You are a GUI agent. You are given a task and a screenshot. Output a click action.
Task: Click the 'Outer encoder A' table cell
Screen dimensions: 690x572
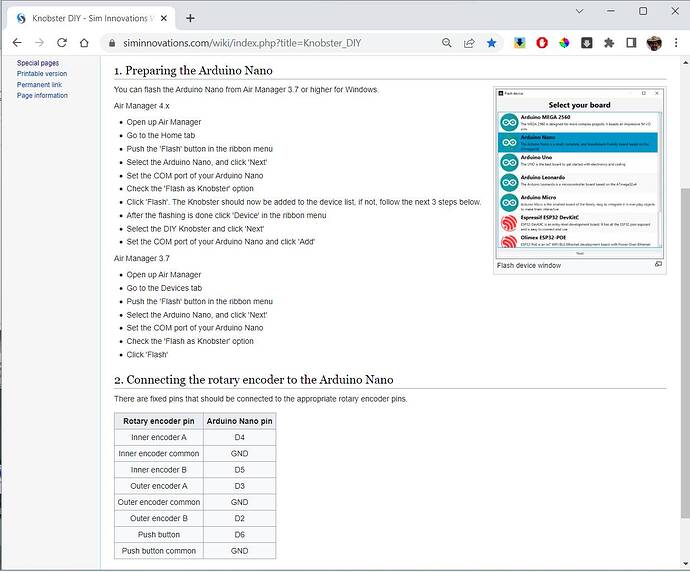[x=159, y=486]
